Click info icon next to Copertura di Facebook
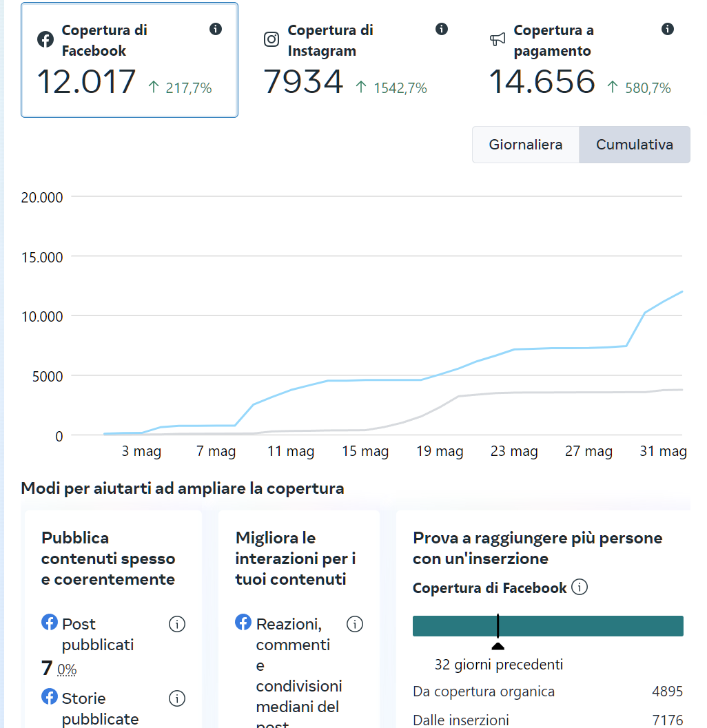This screenshot has width=707, height=728. pos(216,29)
